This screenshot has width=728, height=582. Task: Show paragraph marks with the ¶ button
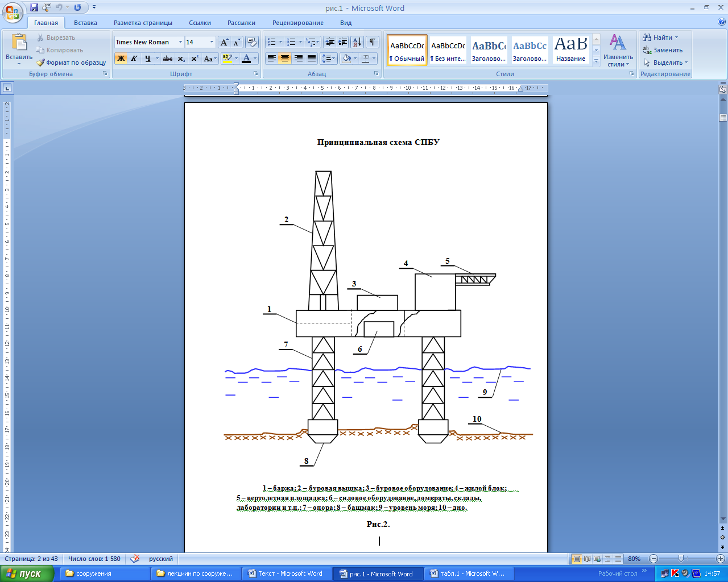373,42
